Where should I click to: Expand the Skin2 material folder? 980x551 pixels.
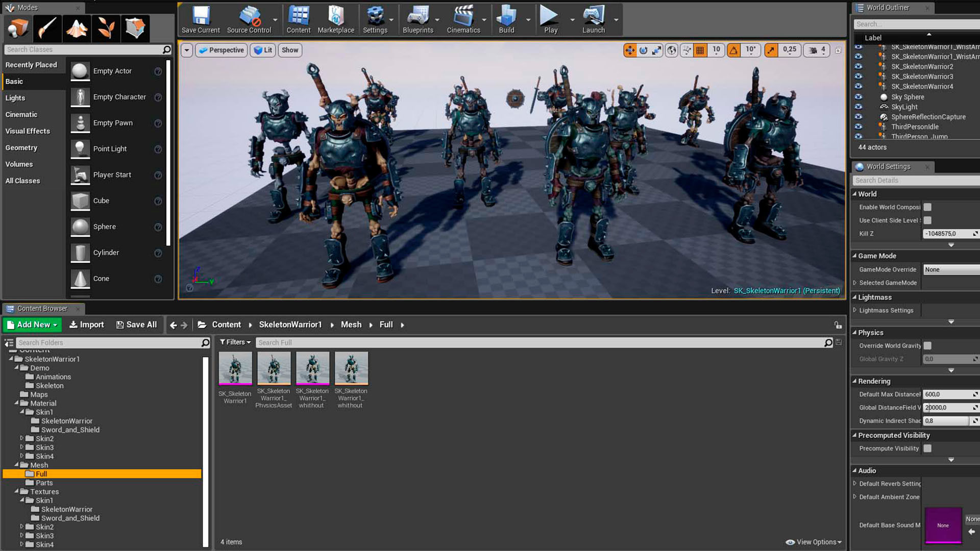point(21,438)
